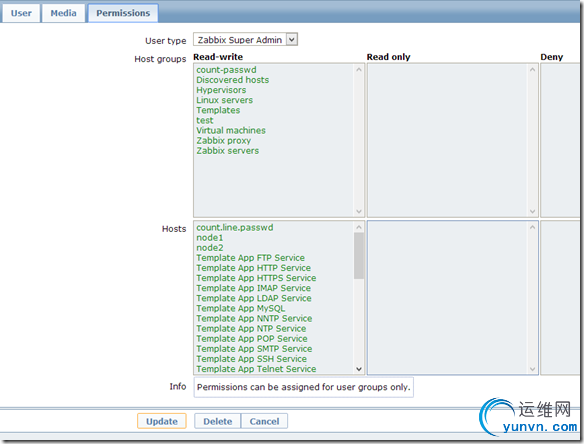Switch to the User tab
584x444 pixels.
[21, 13]
